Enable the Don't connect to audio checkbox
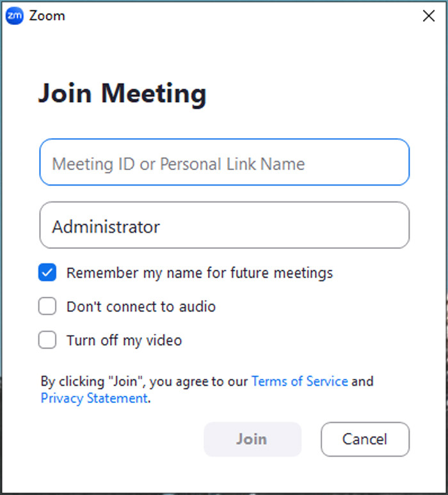The height and width of the screenshot is (495, 448). point(47,307)
